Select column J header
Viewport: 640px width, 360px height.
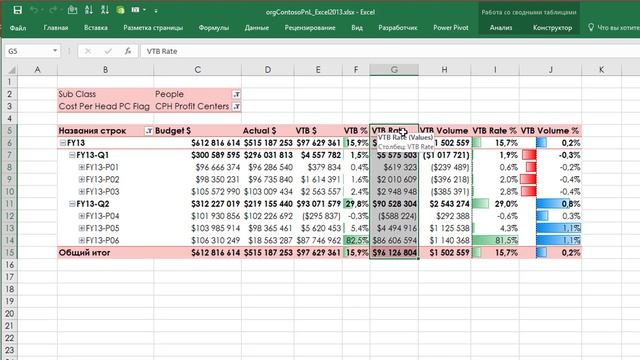[550, 70]
